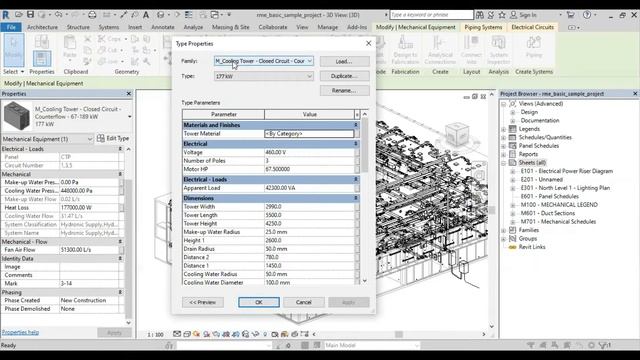This screenshot has height=360, width=640.
Task: Expand the Legends node in Project Browser
Action: pos(504,129)
